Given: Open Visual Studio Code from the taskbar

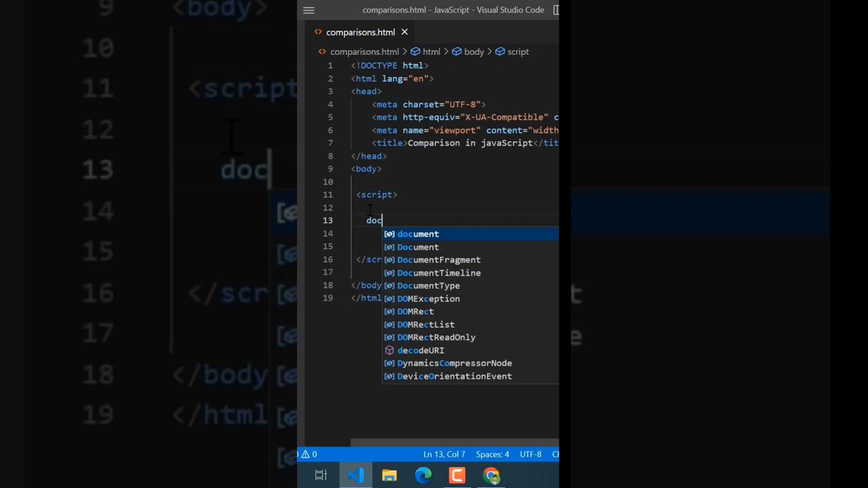Looking at the screenshot, I should (355, 476).
